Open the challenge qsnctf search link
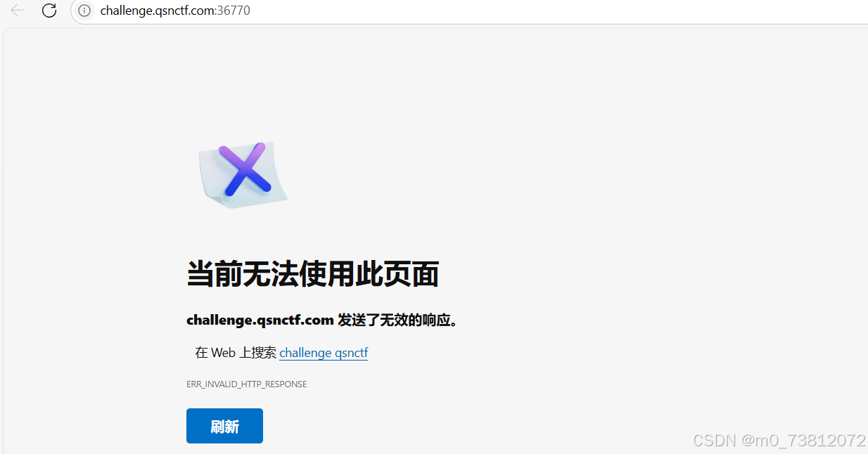 324,353
